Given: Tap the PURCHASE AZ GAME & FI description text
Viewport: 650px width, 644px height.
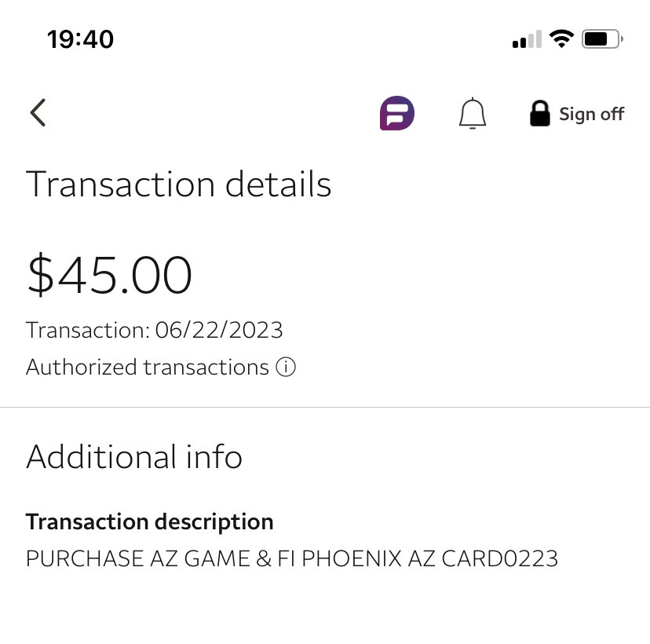Looking at the screenshot, I should tap(161, 559).
